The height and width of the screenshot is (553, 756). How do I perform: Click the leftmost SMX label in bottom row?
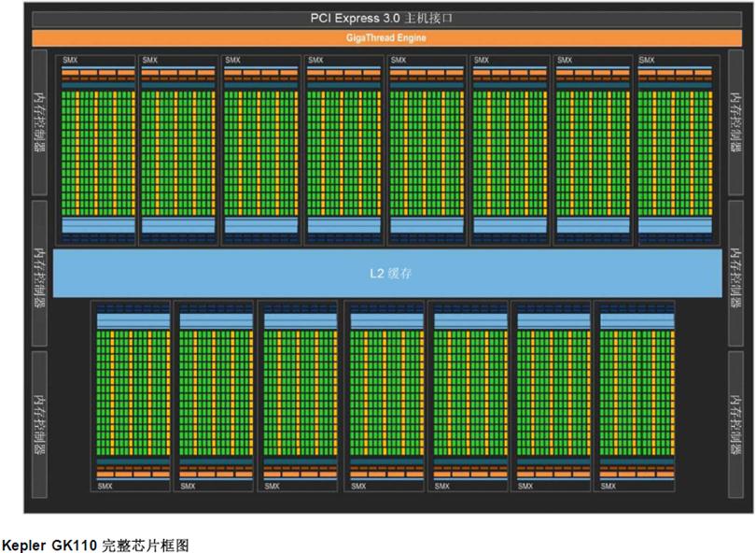coord(105,486)
